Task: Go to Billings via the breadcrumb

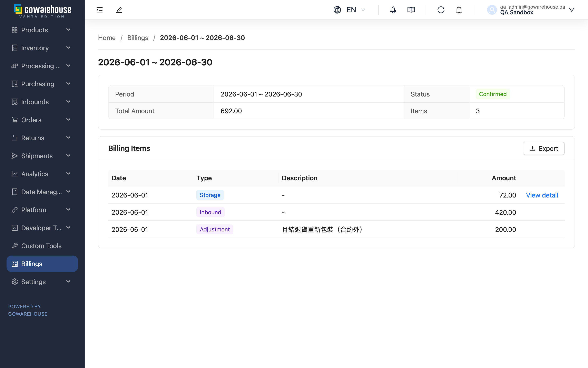Action: coord(138,38)
